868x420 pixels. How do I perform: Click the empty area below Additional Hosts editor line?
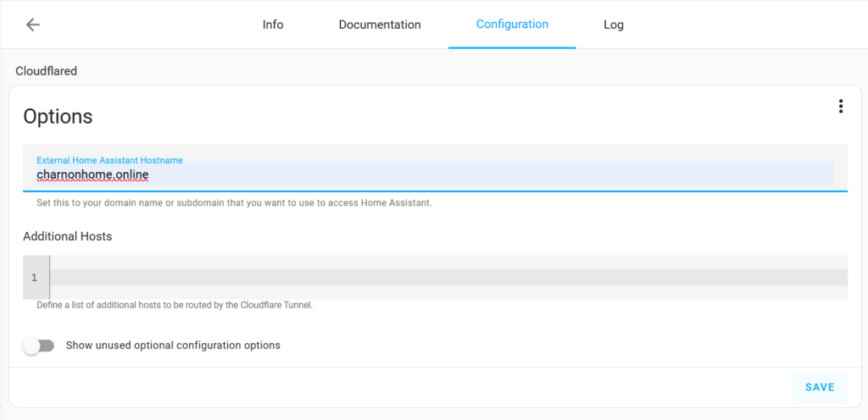[x=448, y=292]
